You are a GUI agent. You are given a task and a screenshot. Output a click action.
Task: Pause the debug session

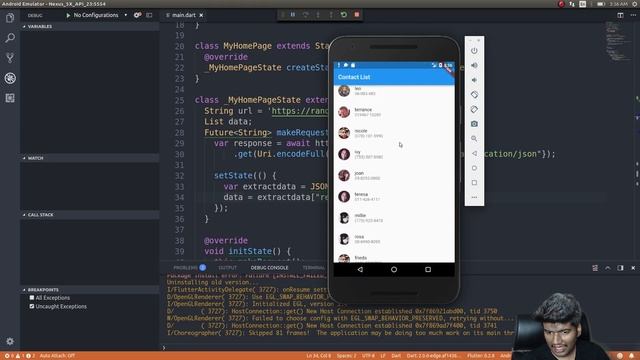tap(293, 15)
